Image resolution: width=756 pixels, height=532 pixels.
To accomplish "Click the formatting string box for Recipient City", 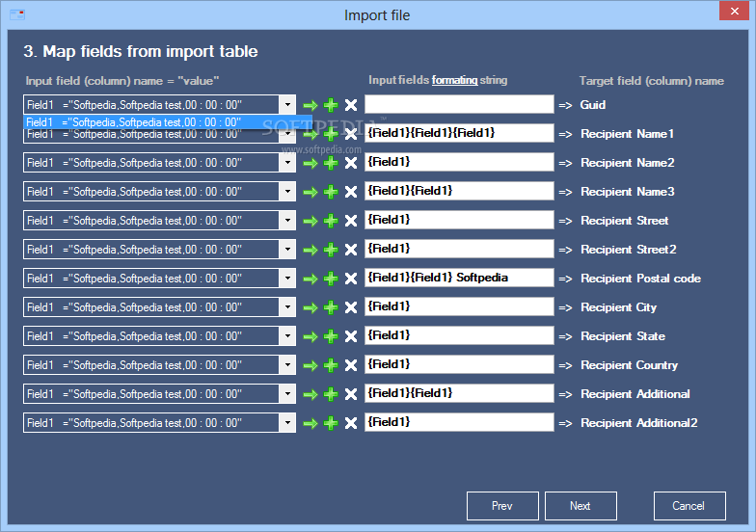I will tap(459, 306).
